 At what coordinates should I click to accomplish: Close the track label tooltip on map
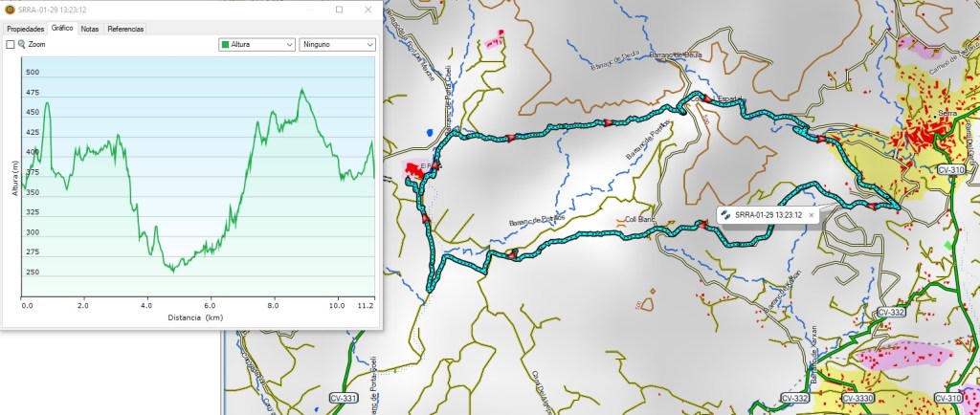point(811,215)
